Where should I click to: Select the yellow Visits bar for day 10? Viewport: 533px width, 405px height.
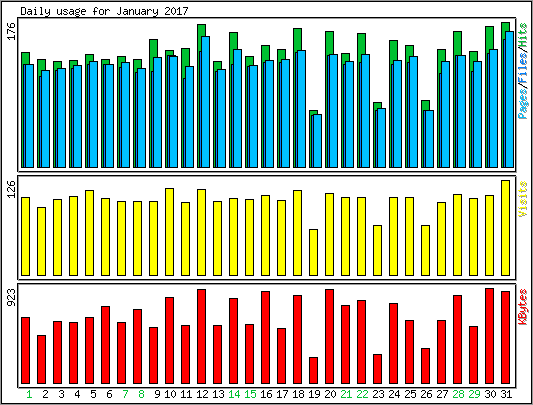point(170,232)
